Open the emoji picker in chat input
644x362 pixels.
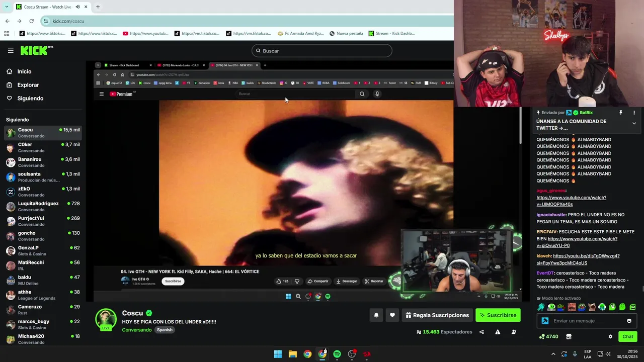[629, 321]
